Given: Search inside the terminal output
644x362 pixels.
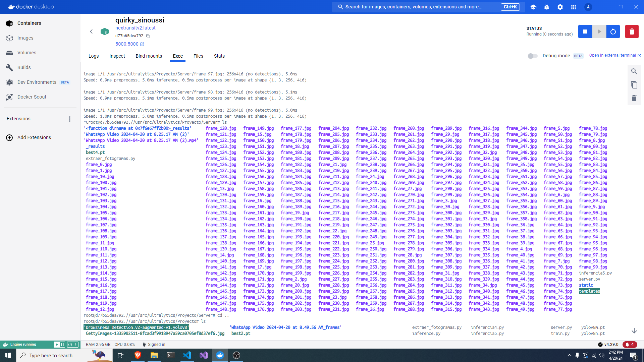Looking at the screenshot, I should coord(634,71).
